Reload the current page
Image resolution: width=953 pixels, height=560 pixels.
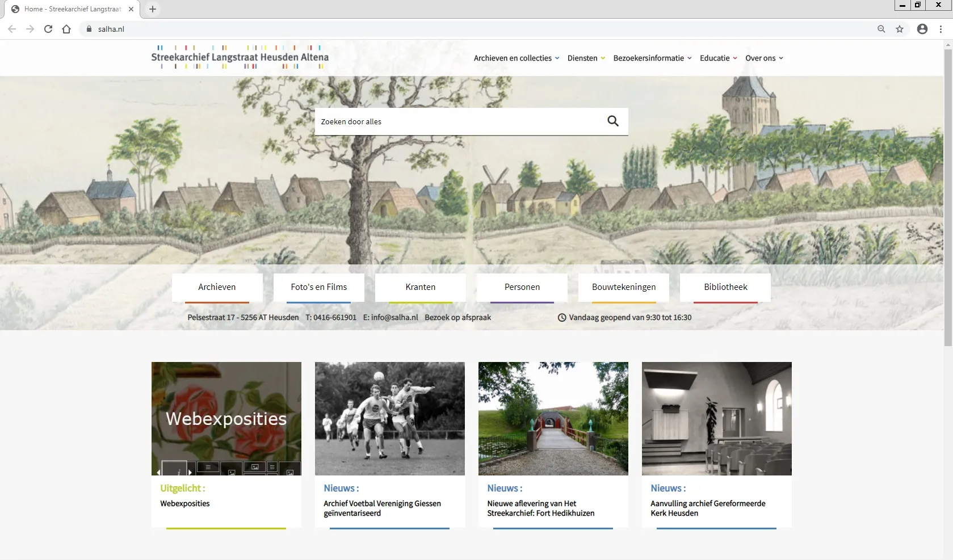48,29
